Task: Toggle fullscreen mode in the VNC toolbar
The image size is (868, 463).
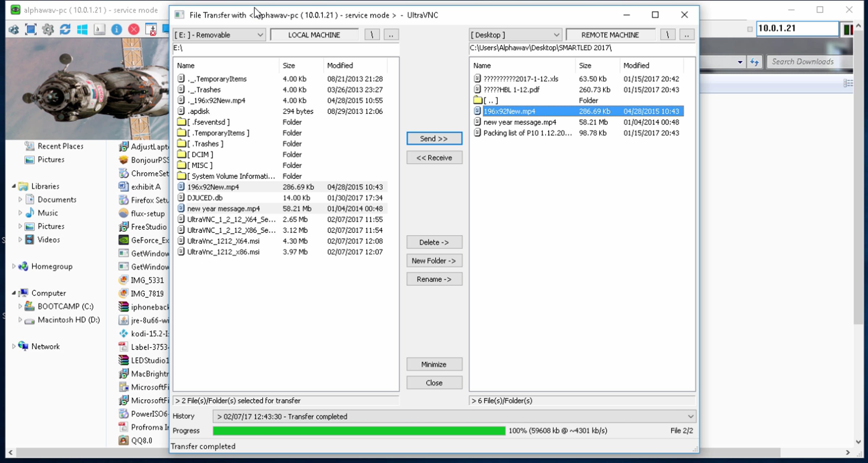Action: pos(31,29)
